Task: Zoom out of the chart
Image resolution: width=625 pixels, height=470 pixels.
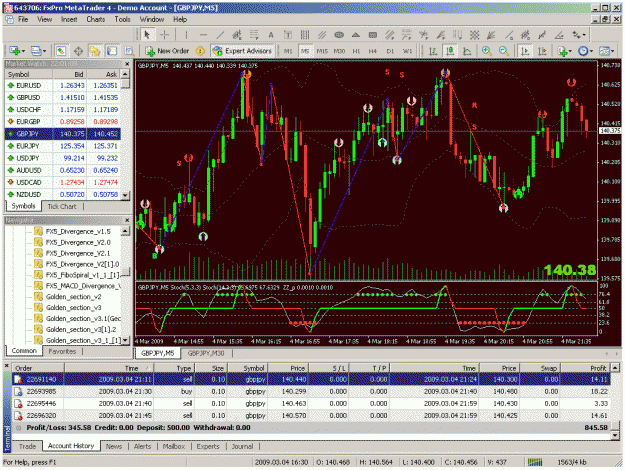Action: coord(503,51)
